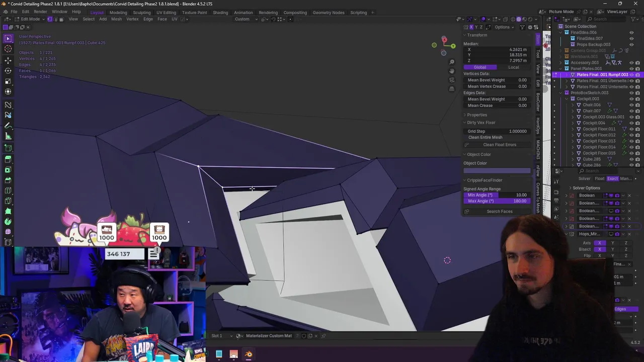Viewport: 644px width, 362px height.
Task: Open the Notepad icon in the taskbar
Action: pos(219,354)
